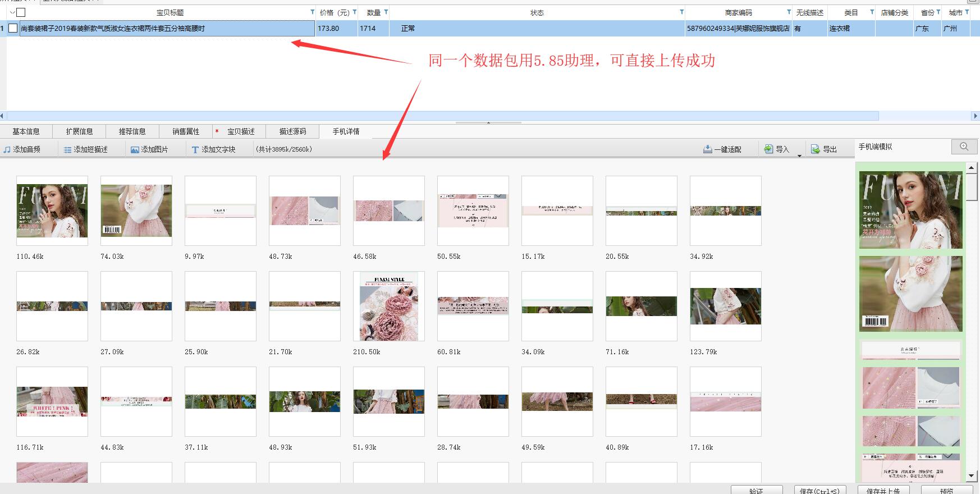Open the 描述源码 tab
This screenshot has height=494, width=980.
(x=292, y=131)
